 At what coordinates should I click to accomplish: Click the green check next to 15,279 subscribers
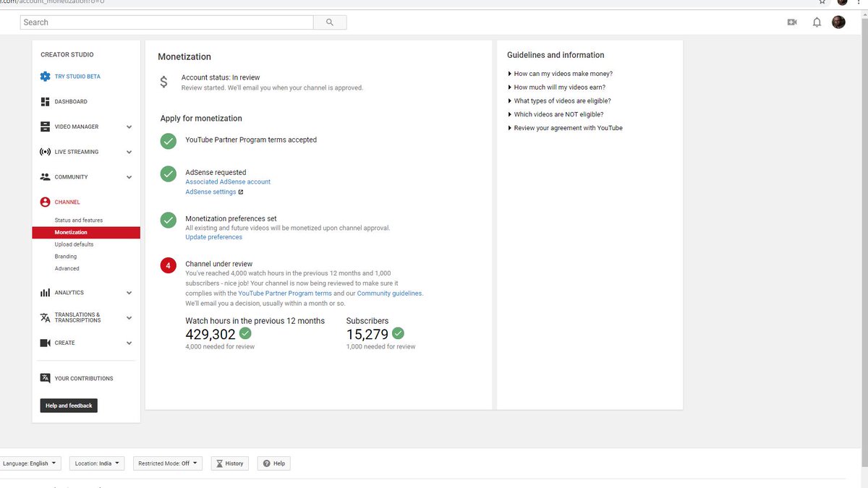point(398,333)
